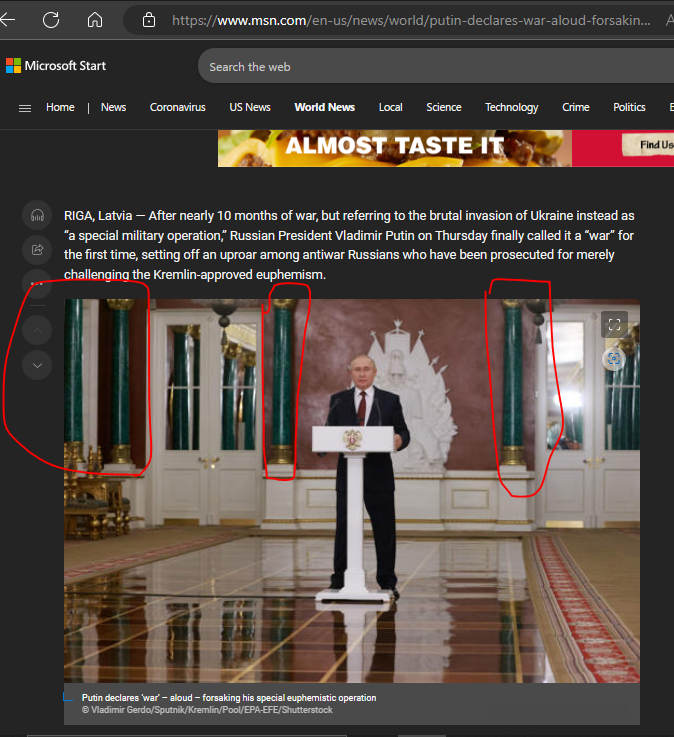This screenshot has width=674, height=737.
Task: Open more options ellipsis in sidebar
Action: tap(37, 284)
